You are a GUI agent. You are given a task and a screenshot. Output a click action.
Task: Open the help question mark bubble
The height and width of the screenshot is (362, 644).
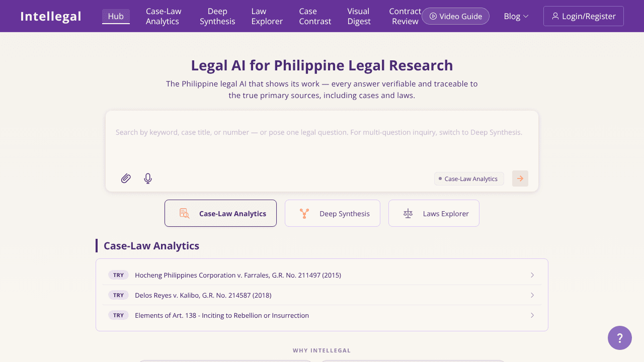[x=620, y=338]
